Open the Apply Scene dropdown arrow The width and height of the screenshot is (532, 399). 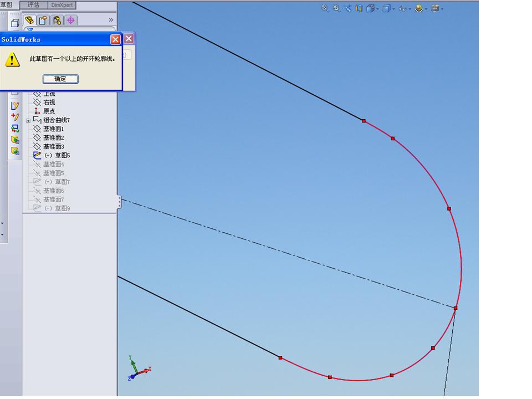point(426,9)
